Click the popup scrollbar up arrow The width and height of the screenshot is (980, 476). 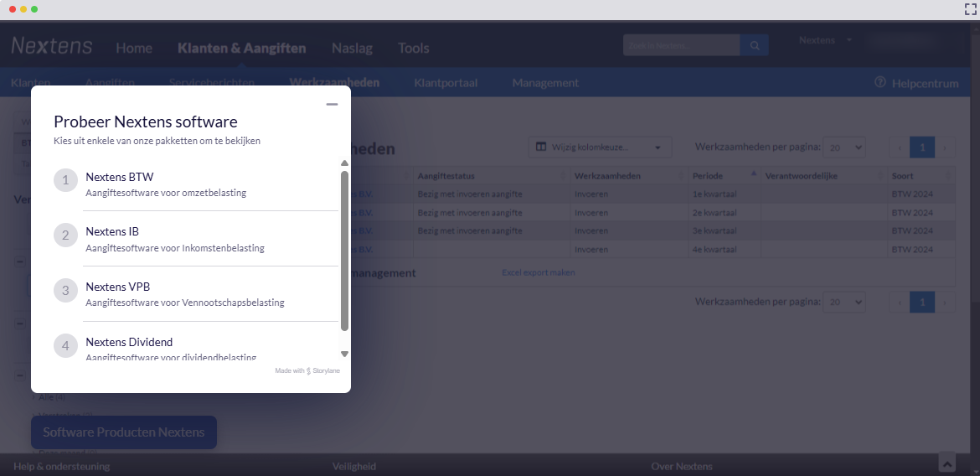344,163
